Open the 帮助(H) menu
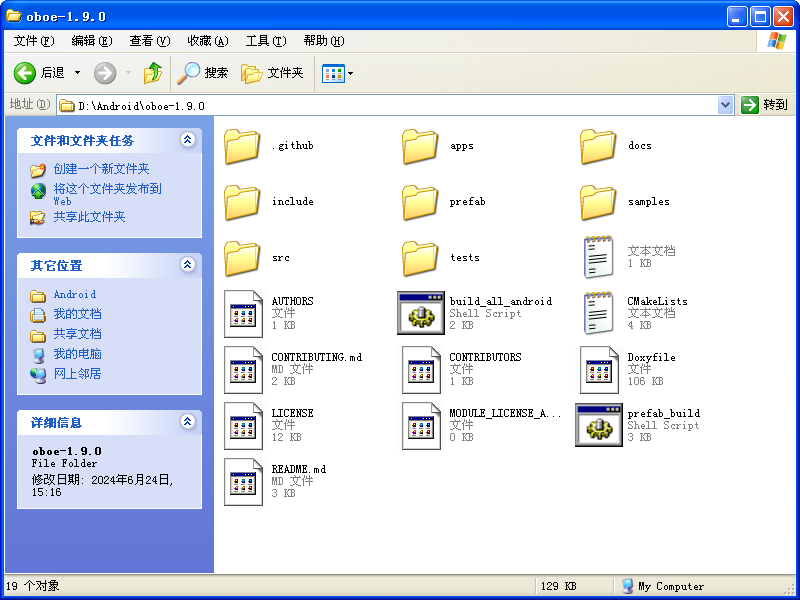Screen dimensions: 800x600 (x=324, y=41)
